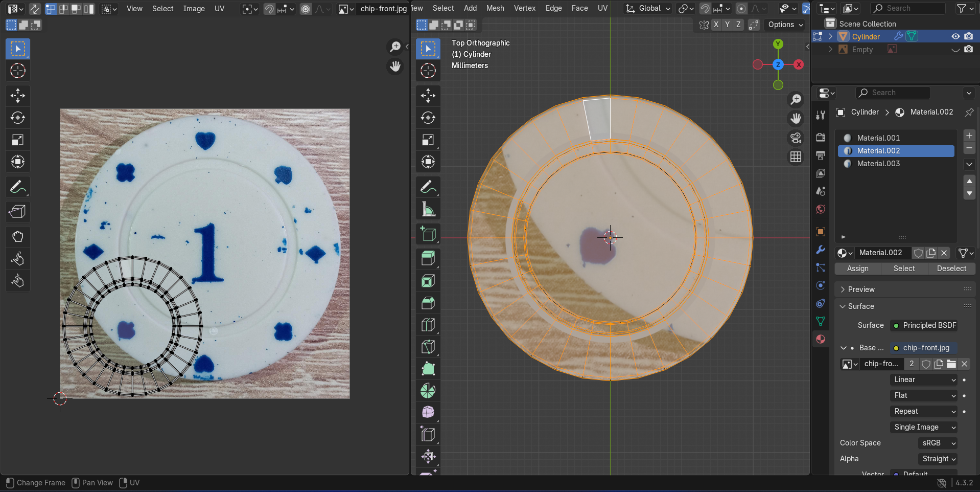This screenshot has height=492, width=980.
Task: Open the Repeat extension dropdown
Action: pyautogui.click(x=924, y=411)
